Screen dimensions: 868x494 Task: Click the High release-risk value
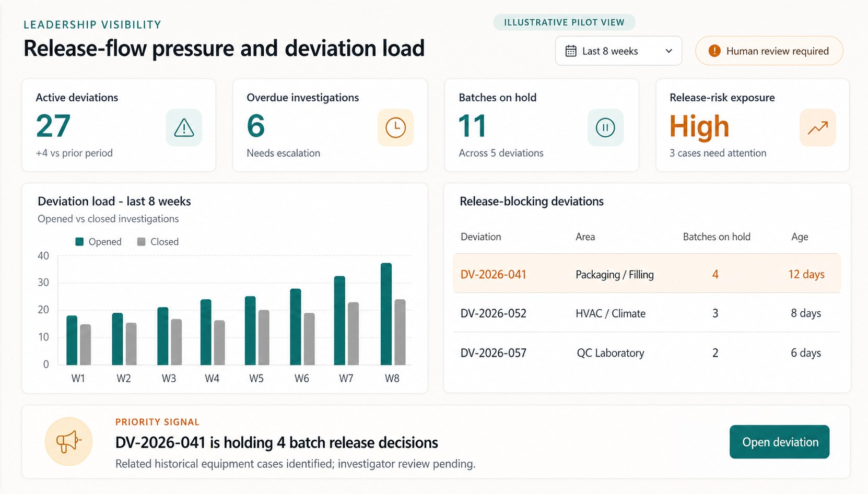699,127
